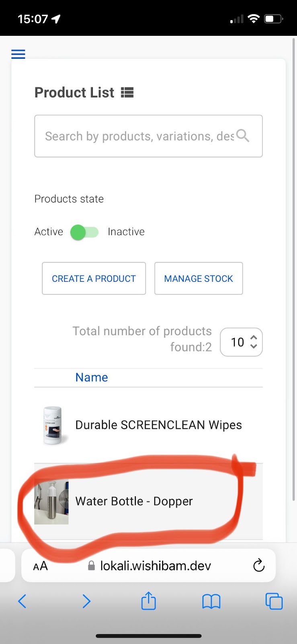297x644 pixels.
Task: Tap the search magnifier icon
Action: click(243, 136)
